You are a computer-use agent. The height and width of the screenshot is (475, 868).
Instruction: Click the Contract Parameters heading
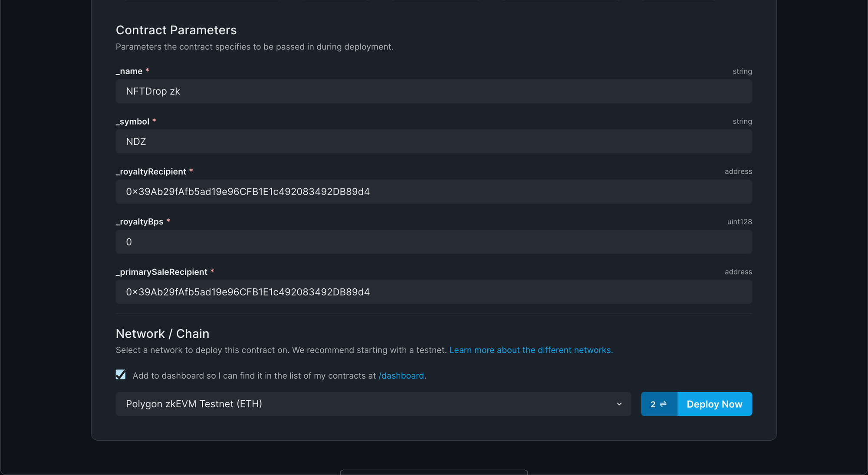[176, 30]
